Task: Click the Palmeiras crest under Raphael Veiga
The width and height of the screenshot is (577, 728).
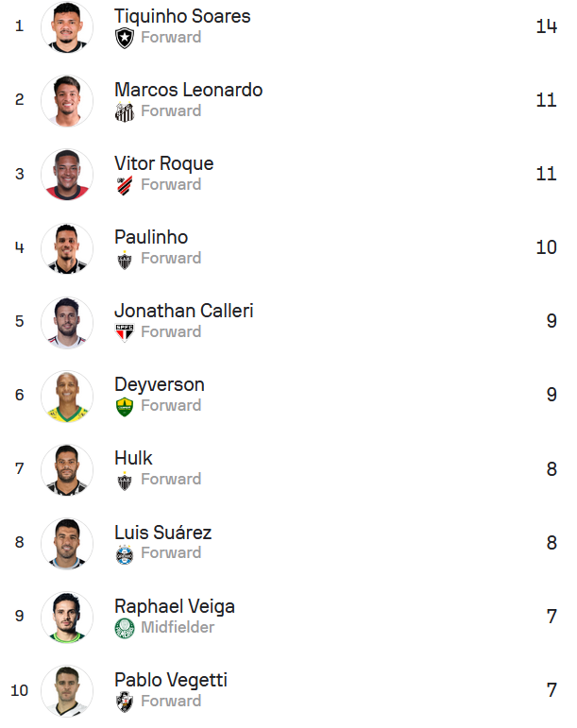Action: pyautogui.click(x=124, y=628)
